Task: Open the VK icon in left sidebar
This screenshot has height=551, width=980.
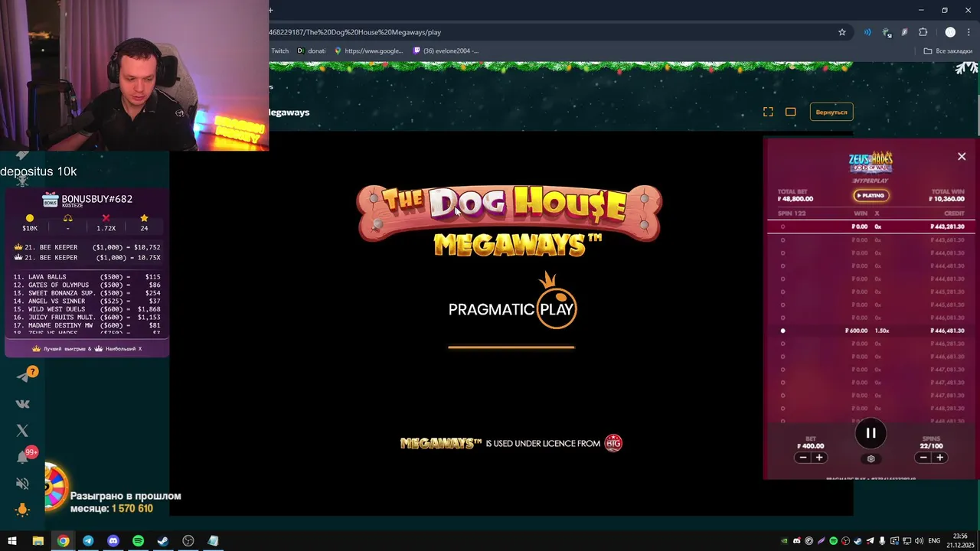Action: pyautogui.click(x=23, y=404)
